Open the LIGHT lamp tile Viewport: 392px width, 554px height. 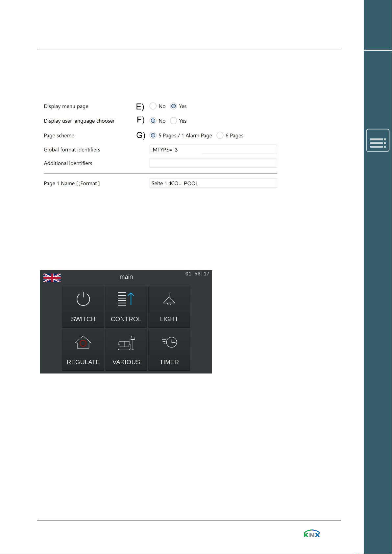169,307
